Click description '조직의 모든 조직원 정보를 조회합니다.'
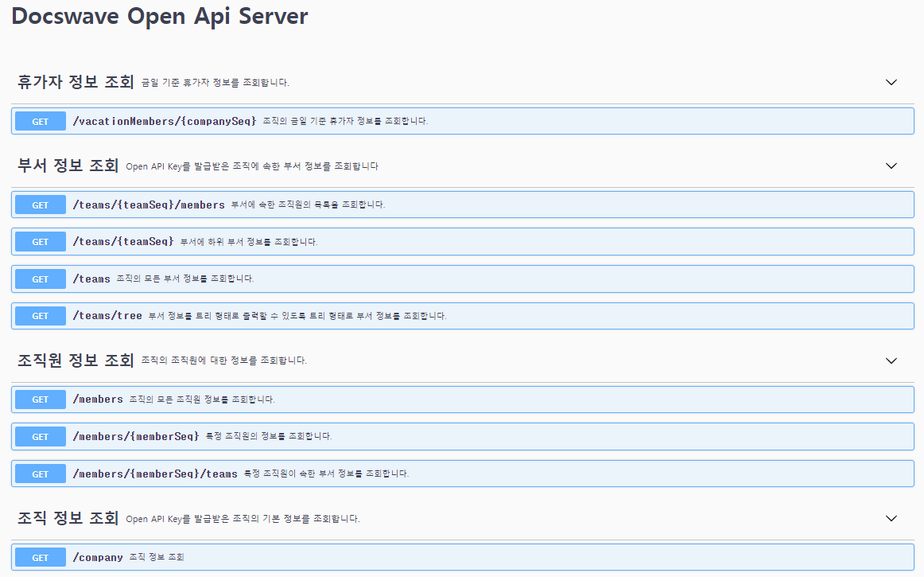The width and height of the screenshot is (924, 577). pyautogui.click(x=202, y=400)
